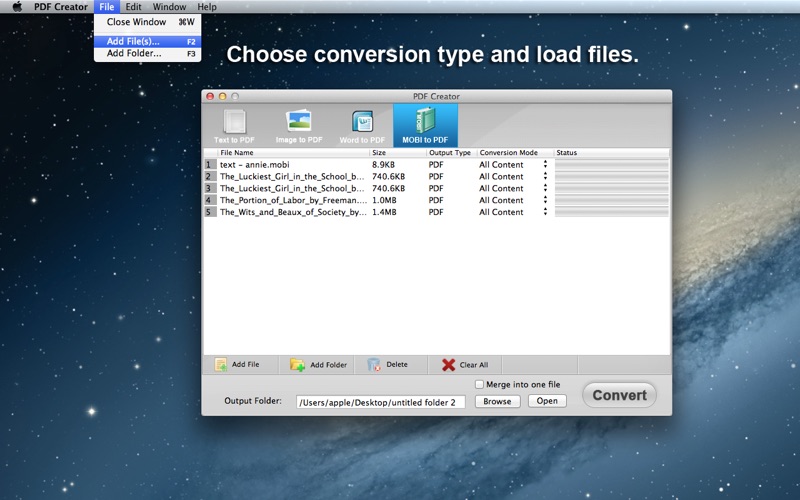Viewport: 800px width, 500px height.
Task: Click the 1.0MB size cell
Action: 384,200
